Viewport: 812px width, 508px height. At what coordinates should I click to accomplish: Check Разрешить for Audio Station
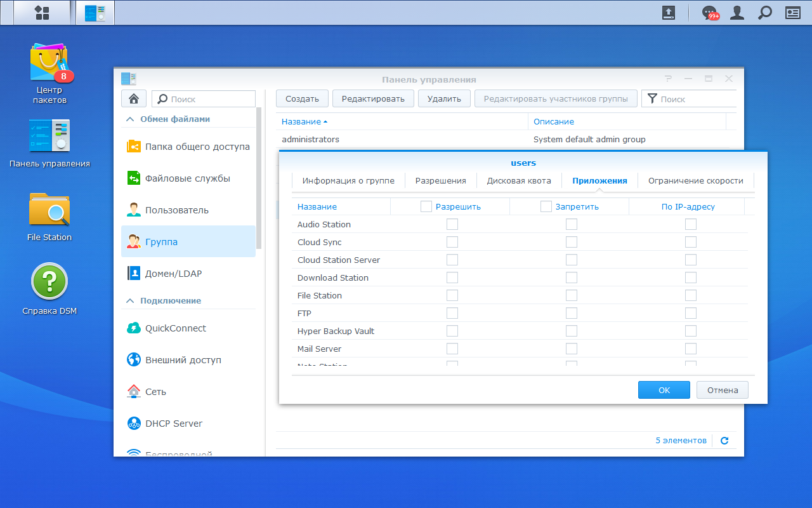pyautogui.click(x=452, y=224)
